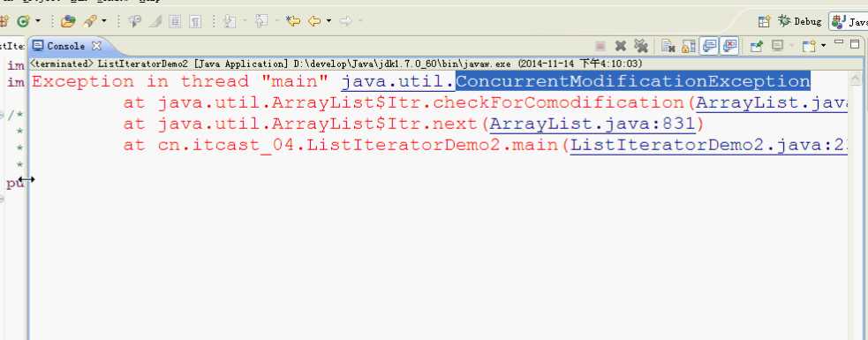Image resolution: width=868 pixels, height=340 pixels.
Task: Click the Next Annotation toolbar icon
Action: click(x=230, y=21)
